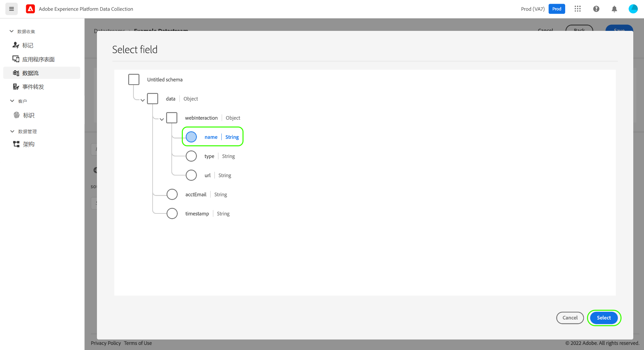Select the name String radio button
644x350 pixels.
(191, 137)
